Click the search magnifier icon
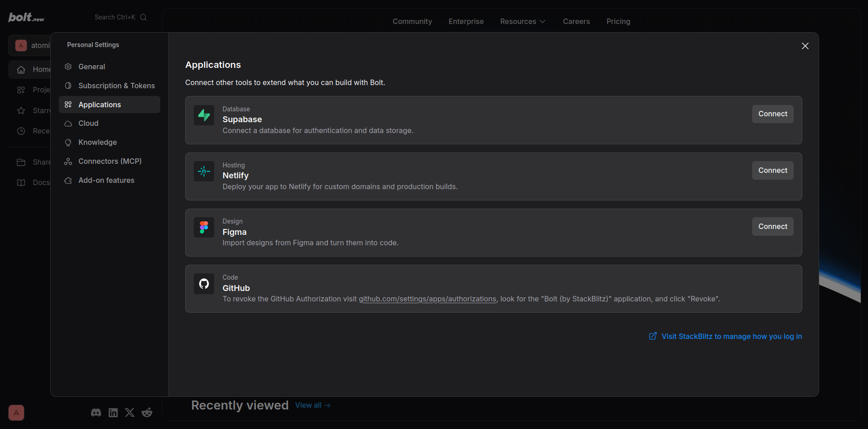868x429 pixels. coord(144,17)
